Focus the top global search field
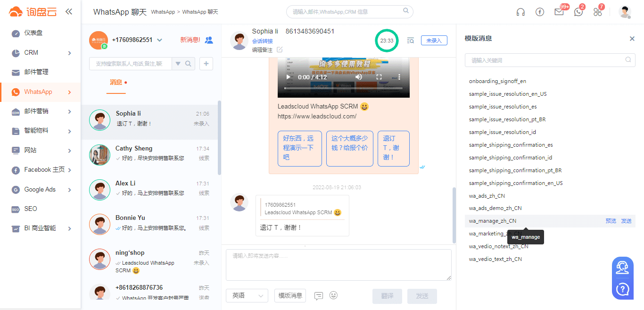This screenshot has height=310, width=644. point(350,12)
